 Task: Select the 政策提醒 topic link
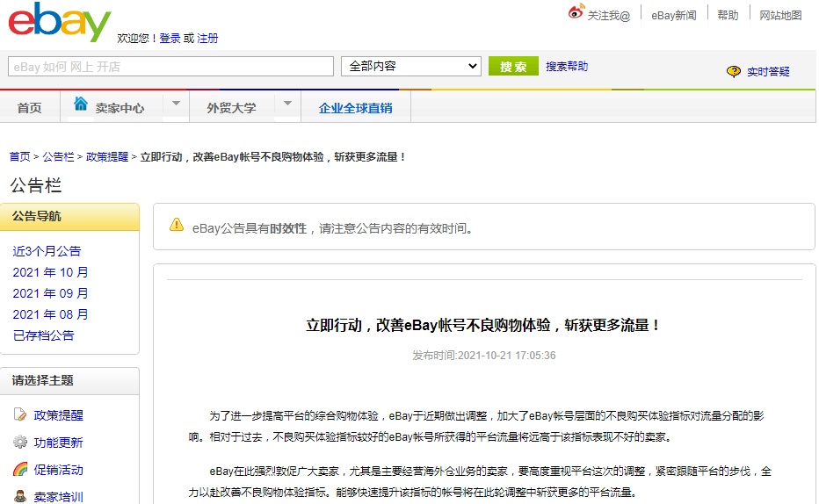[59, 415]
